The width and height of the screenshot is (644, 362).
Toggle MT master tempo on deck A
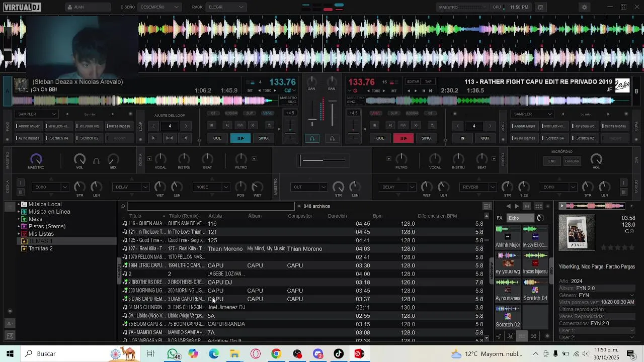(250, 91)
